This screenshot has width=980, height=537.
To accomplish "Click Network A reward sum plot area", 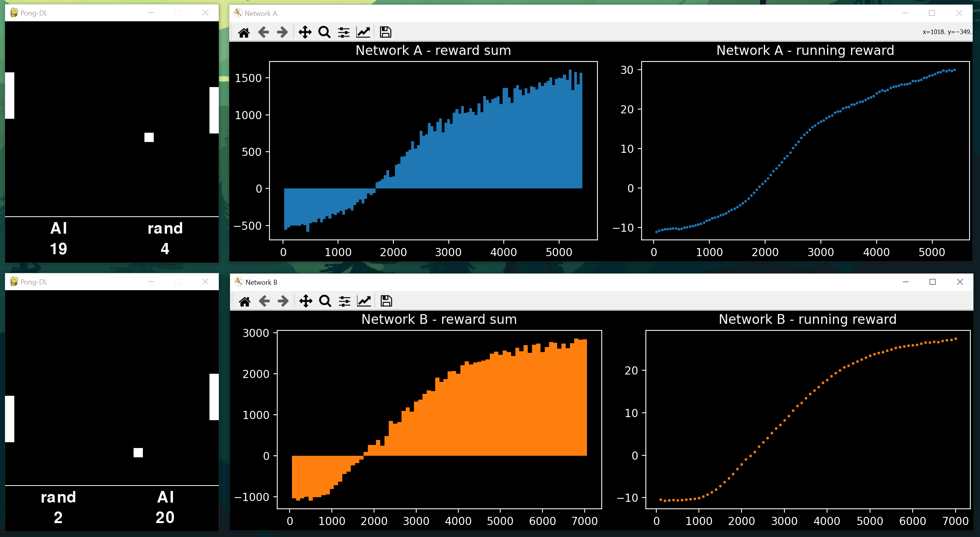I will [433, 150].
